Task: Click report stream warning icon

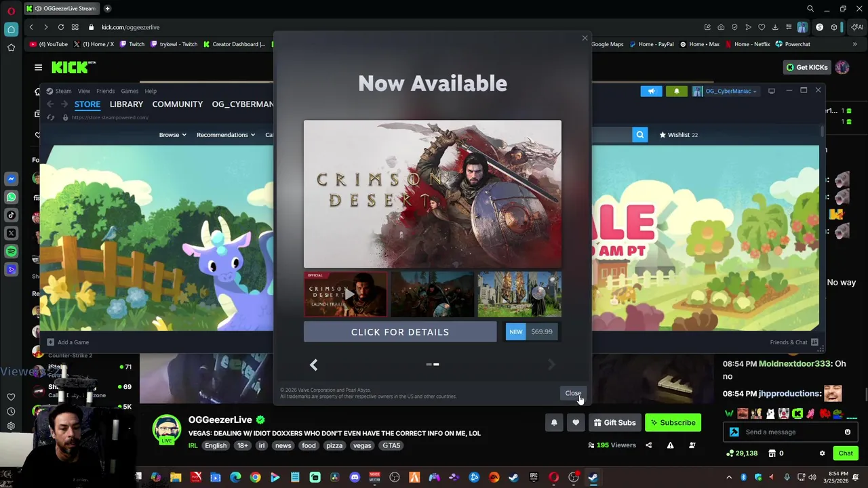Action: pyautogui.click(x=670, y=445)
